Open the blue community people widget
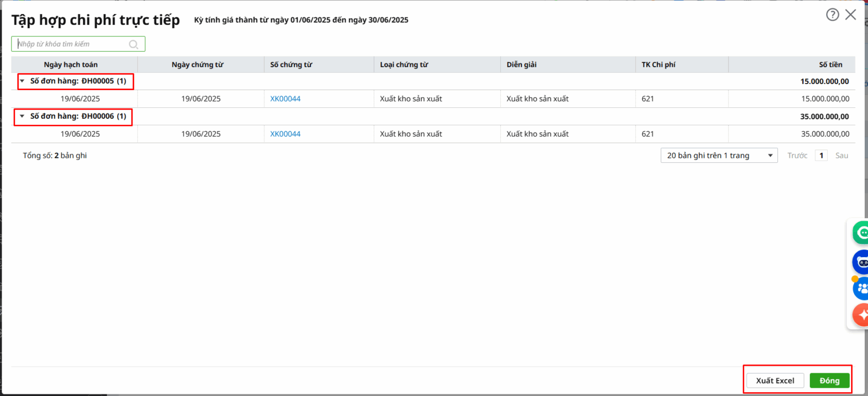 [x=861, y=288]
